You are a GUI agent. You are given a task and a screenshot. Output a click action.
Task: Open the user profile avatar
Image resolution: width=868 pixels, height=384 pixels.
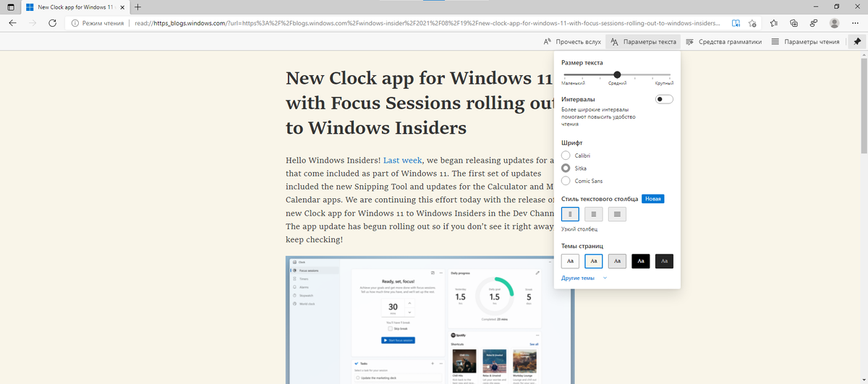[834, 23]
